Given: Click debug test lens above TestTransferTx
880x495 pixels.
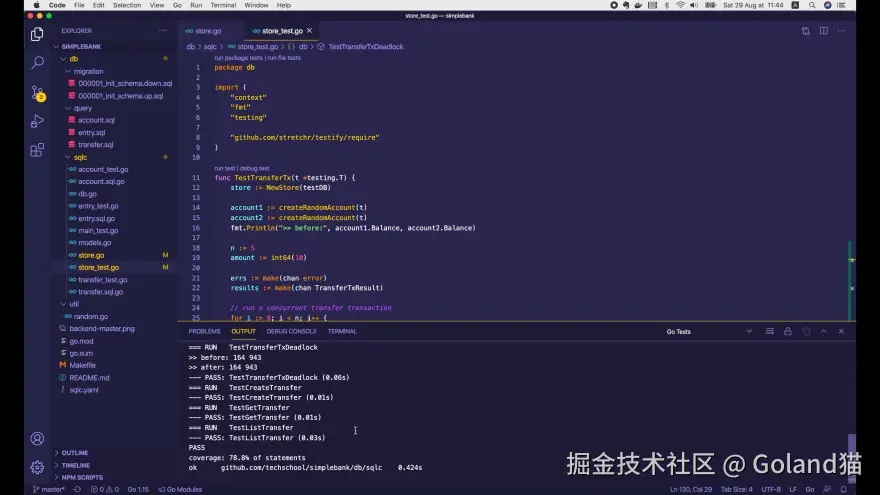Looking at the screenshot, I should (x=254, y=168).
